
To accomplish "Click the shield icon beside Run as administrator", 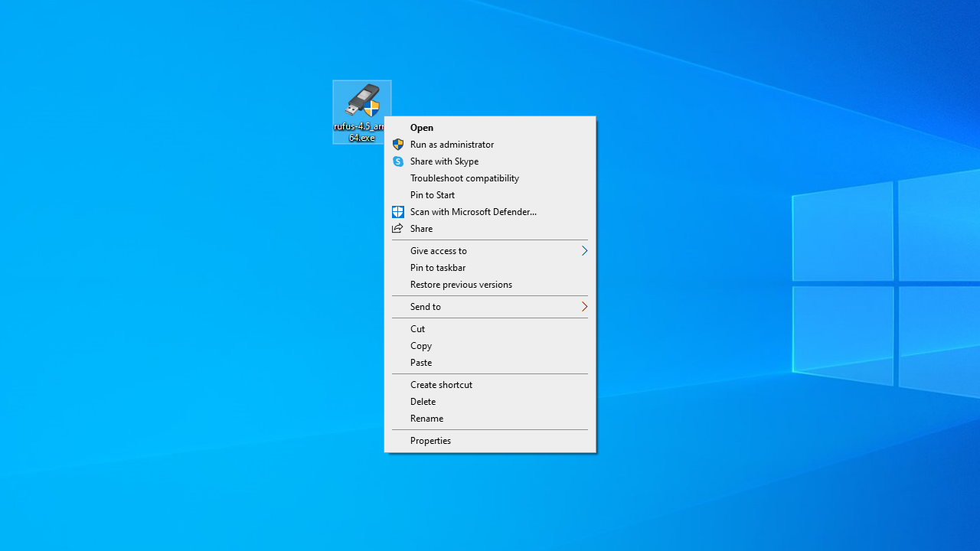I will [x=398, y=145].
